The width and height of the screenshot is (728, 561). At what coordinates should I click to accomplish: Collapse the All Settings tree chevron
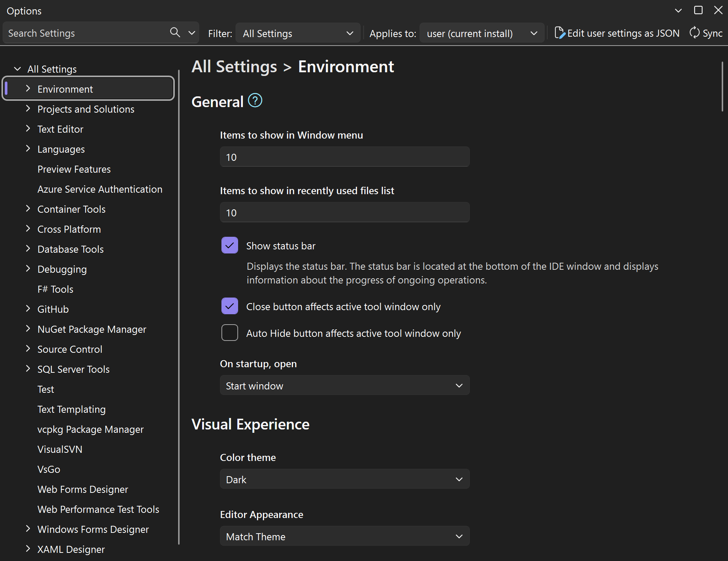point(17,69)
